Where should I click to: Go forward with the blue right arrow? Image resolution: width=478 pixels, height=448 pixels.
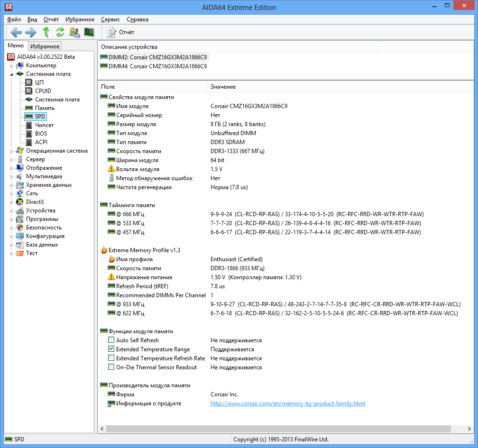click(30, 32)
